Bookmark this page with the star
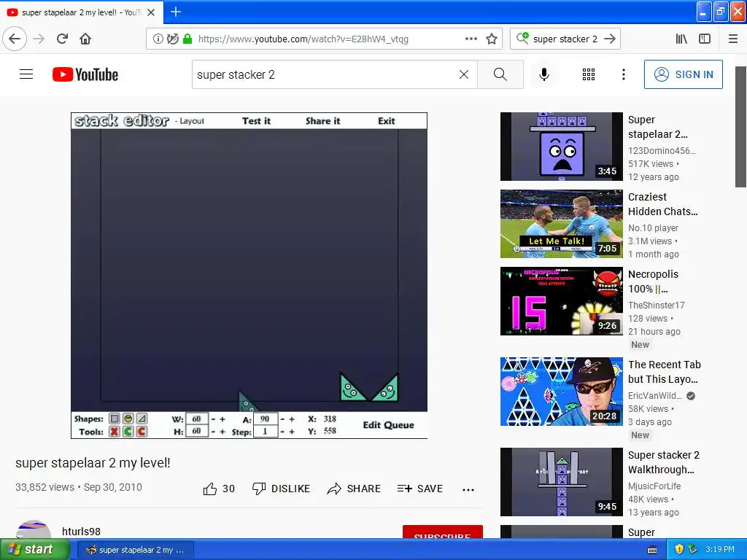747x560 pixels. tap(492, 39)
